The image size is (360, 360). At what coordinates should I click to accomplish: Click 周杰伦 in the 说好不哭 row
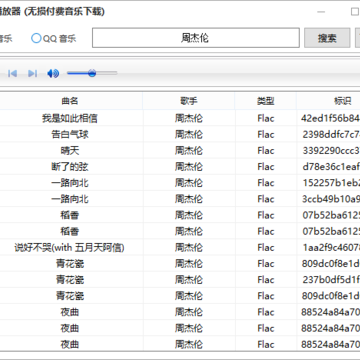pos(189,248)
